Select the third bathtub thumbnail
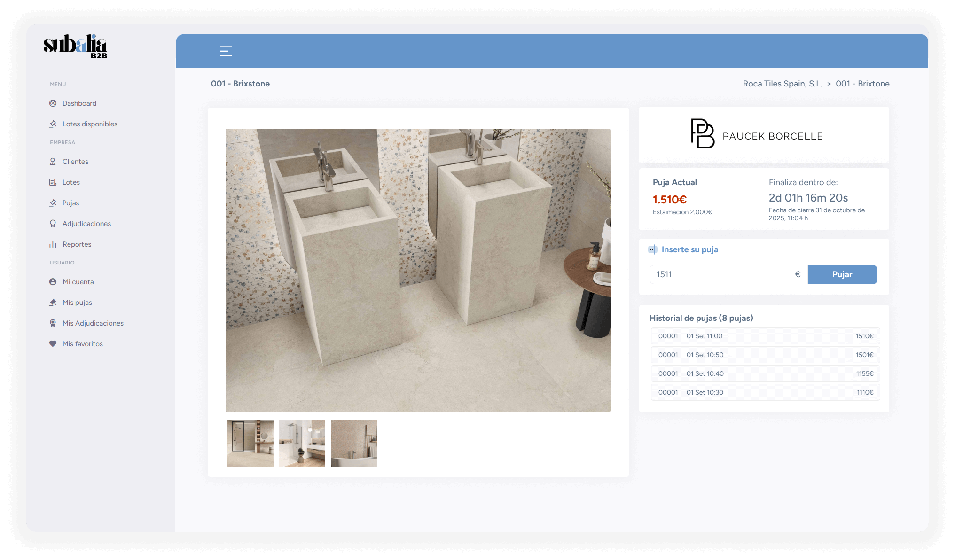 [x=354, y=443]
